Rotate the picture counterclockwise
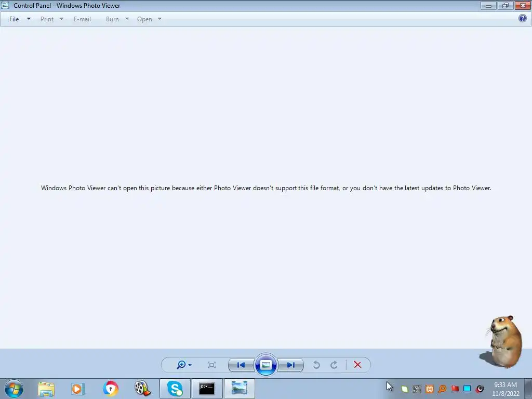 [316, 365]
